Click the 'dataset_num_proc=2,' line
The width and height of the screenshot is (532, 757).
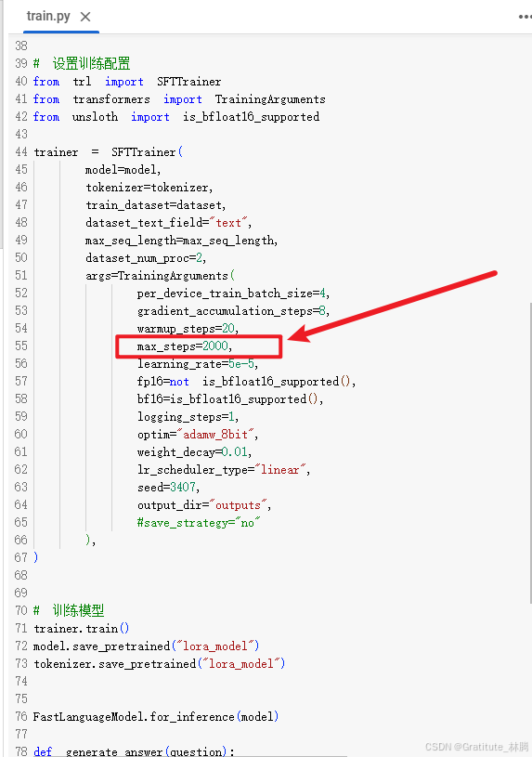coord(146,258)
